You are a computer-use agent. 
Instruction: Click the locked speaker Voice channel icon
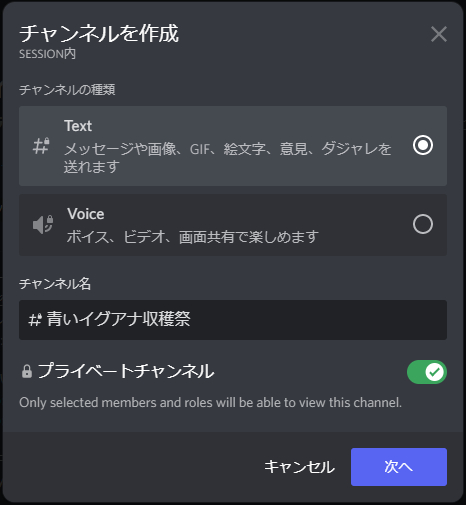pyautogui.click(x=43, y=224)
